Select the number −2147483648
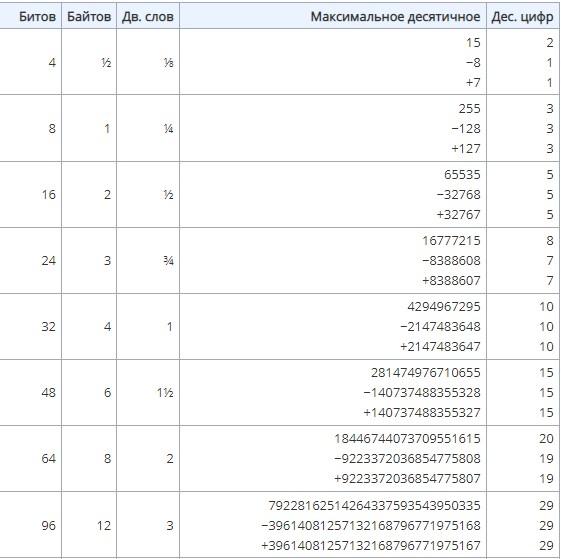 [x=440, y=326]
